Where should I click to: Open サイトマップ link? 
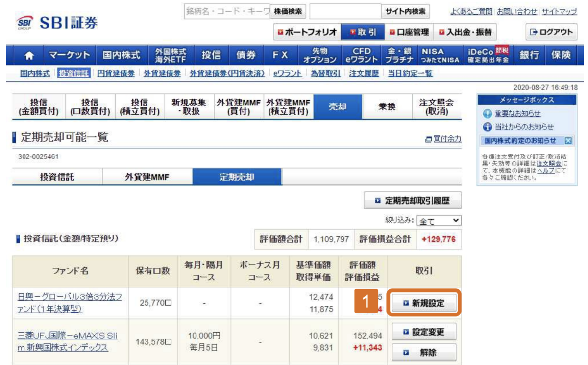560,11
